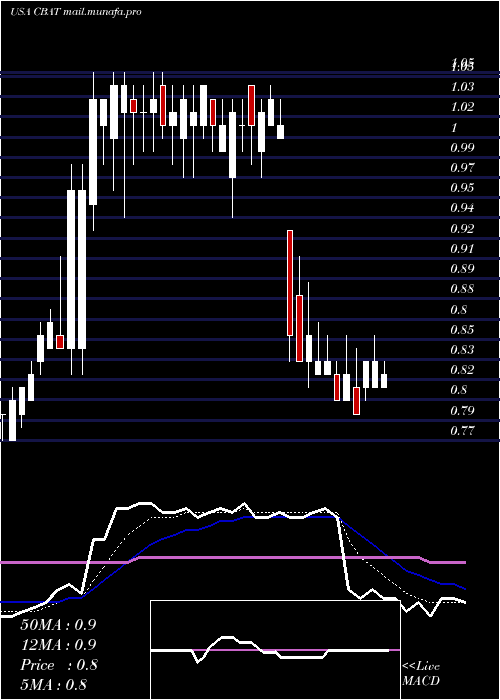Click the 0.89 price axis label
Screen dimensions: 500x700
(462, 269)
